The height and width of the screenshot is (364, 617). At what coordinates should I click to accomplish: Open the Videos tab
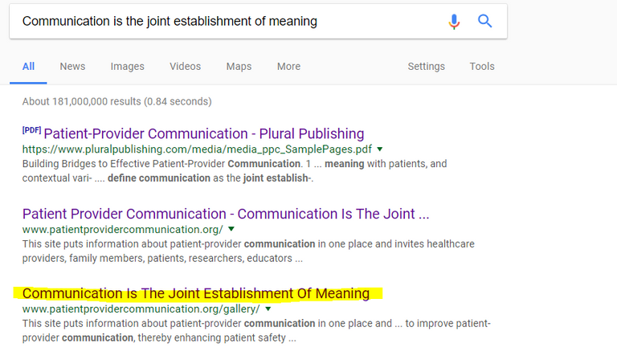185,67
